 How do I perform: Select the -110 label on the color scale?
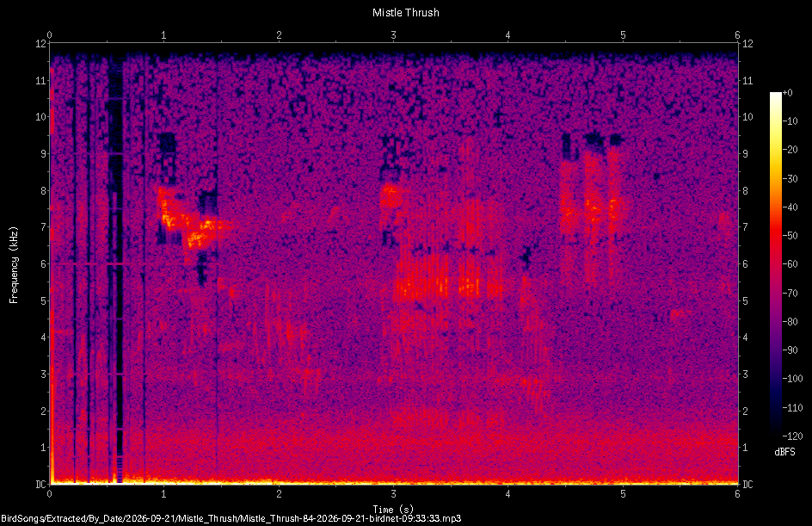coord(793,408)
